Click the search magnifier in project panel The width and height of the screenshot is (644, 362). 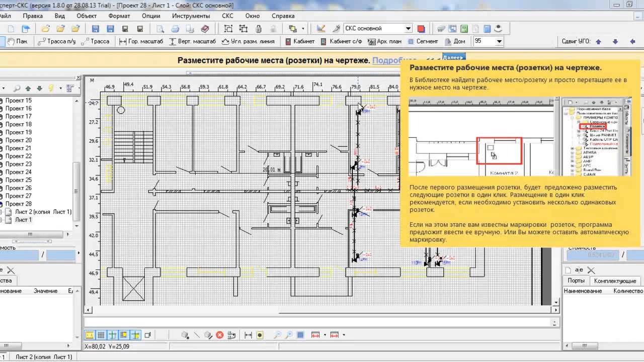16,88
